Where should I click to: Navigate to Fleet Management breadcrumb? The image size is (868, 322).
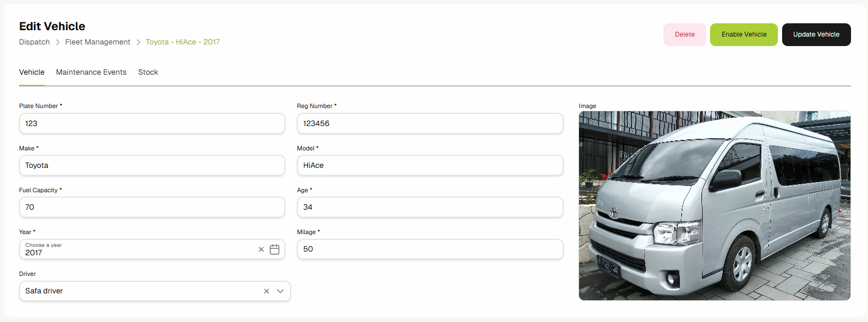coord(98,42)
